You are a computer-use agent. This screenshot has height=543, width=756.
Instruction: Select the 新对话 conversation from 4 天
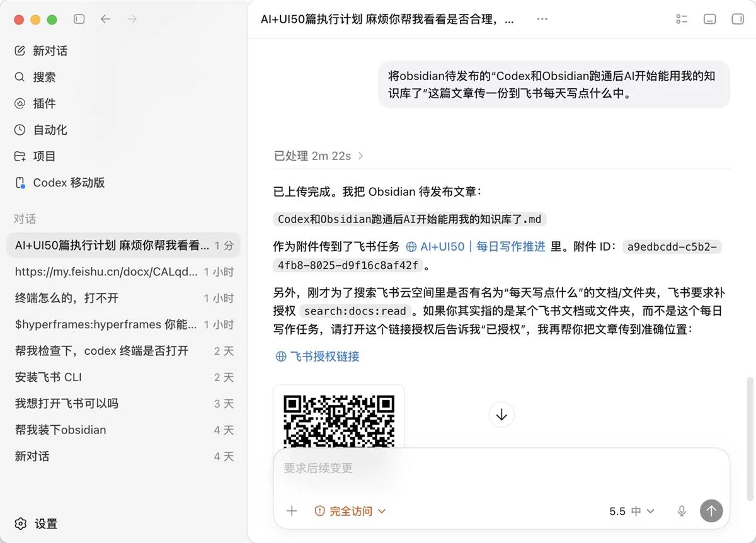pyautogui.click(x=124, y=456)
